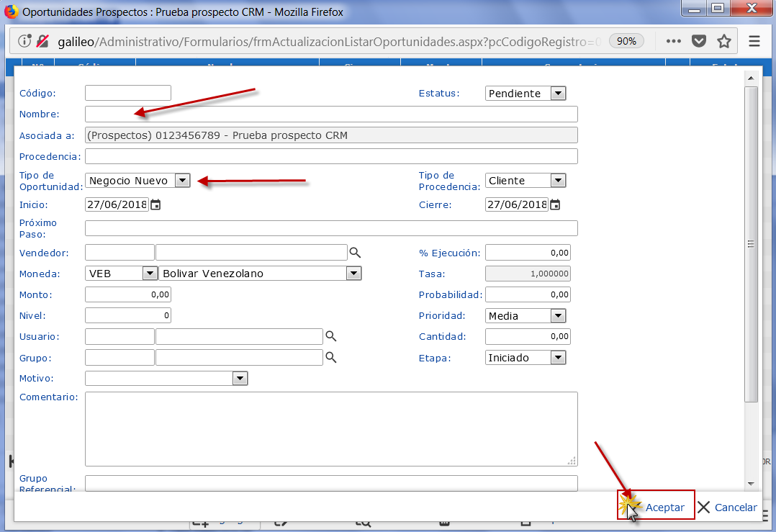The width and height of the screenshot is (776, 532).
Task: Open the Firefox hamburger menu
Action: (x=754, y=41)
